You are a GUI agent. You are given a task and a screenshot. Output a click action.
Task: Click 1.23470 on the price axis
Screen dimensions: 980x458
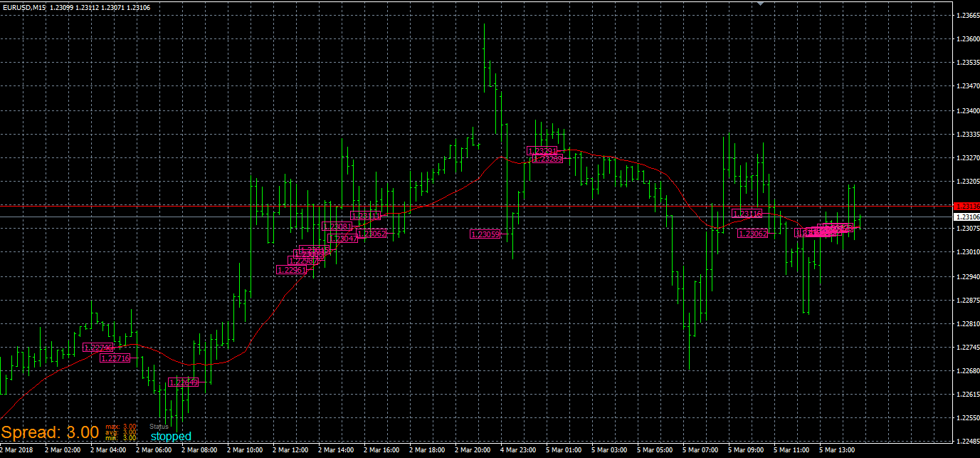(x=968, y=86)
